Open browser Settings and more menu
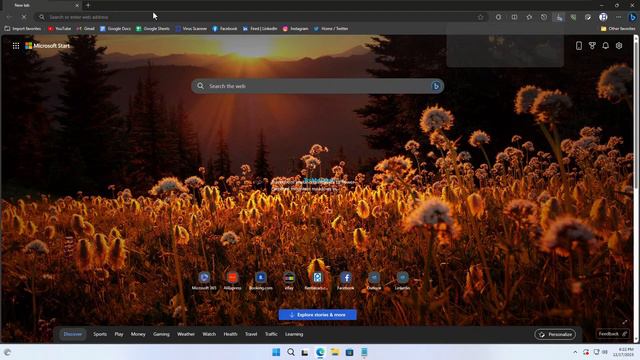Image resolution: width=640 pixels, height=360 pixels. click(x=618, y=17)
